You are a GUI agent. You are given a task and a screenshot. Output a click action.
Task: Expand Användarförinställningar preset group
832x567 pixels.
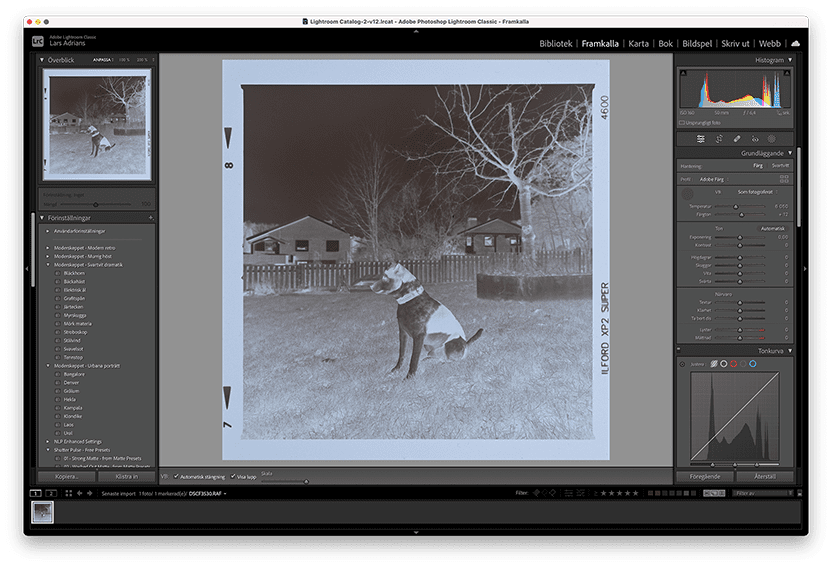(48, 231)
